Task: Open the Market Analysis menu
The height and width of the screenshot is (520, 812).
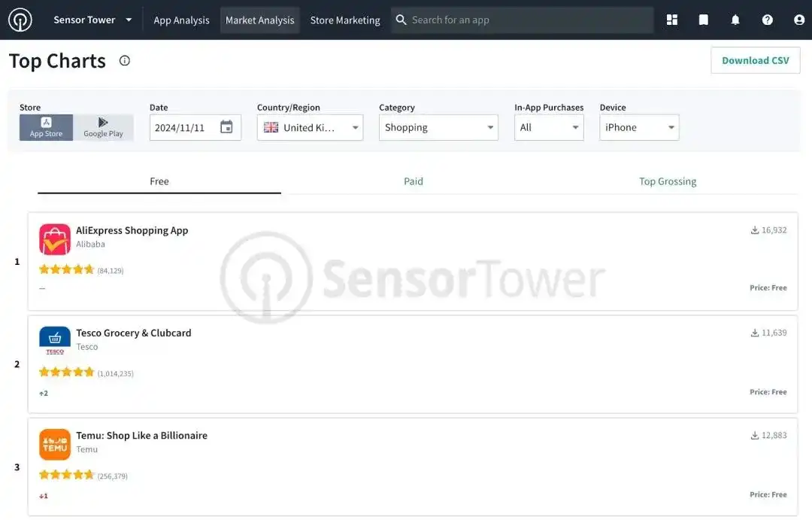Action: (260, 20)
